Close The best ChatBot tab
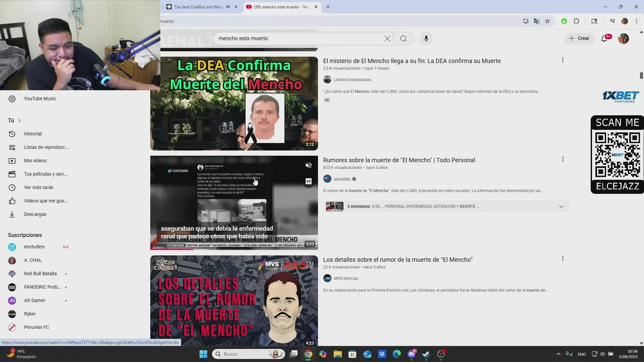 click(x=236, y=7)
